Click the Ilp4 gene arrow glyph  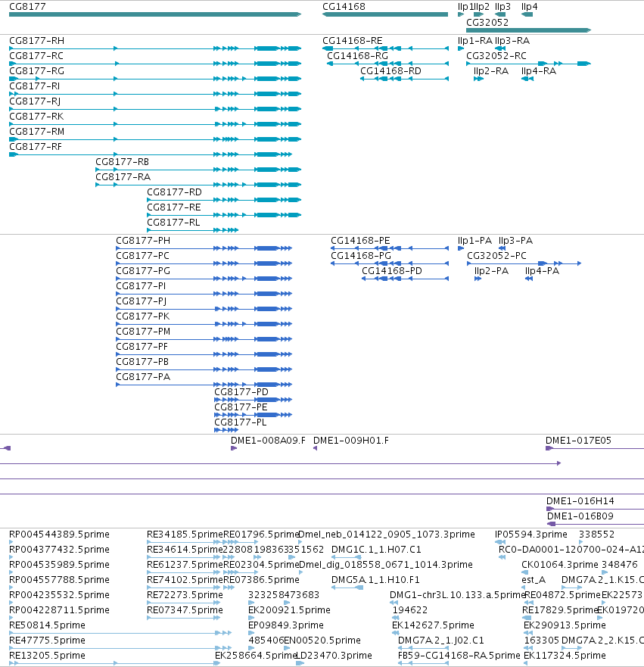(x=527, y=14)
